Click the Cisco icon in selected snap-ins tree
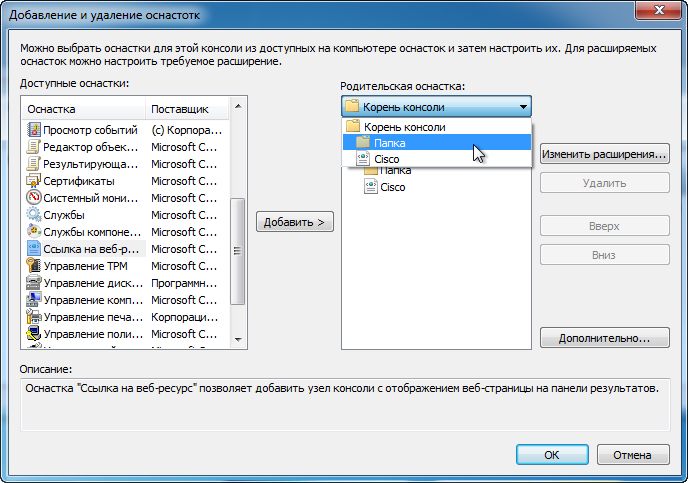This screenshot has height=483, width=688. coord(371,187)
